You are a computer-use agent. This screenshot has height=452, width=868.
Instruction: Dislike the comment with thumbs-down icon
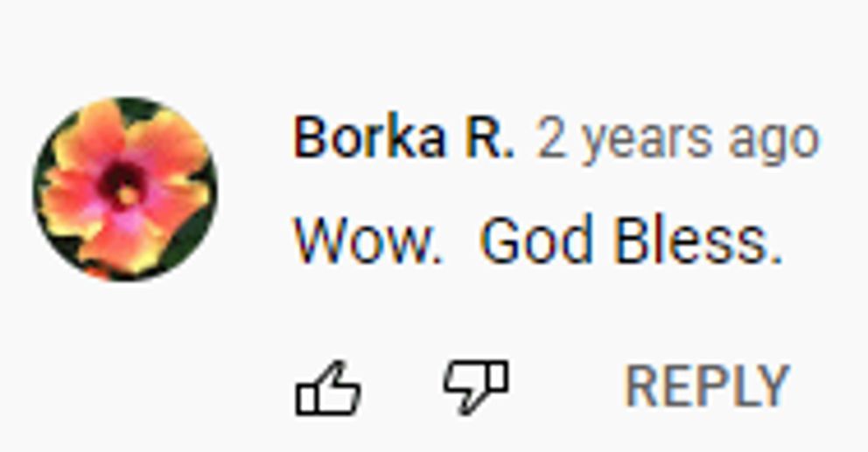point(475,386)
